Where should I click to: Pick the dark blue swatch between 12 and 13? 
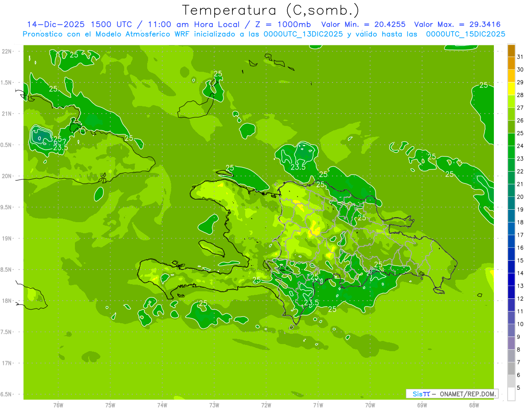point(511,293)
